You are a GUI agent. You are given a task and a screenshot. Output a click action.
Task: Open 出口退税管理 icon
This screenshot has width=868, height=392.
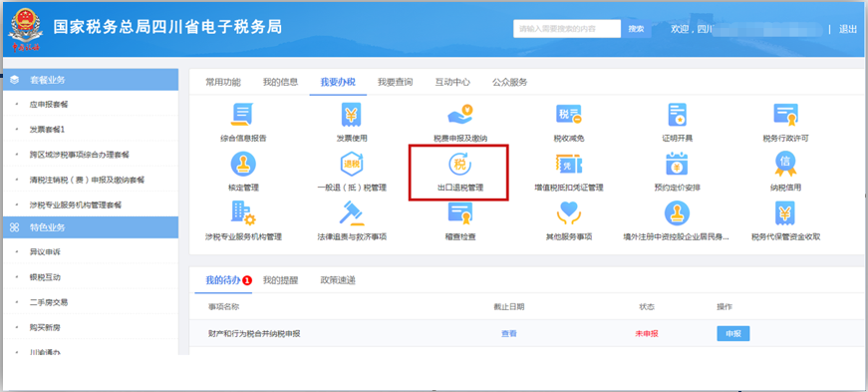point(460,165)
